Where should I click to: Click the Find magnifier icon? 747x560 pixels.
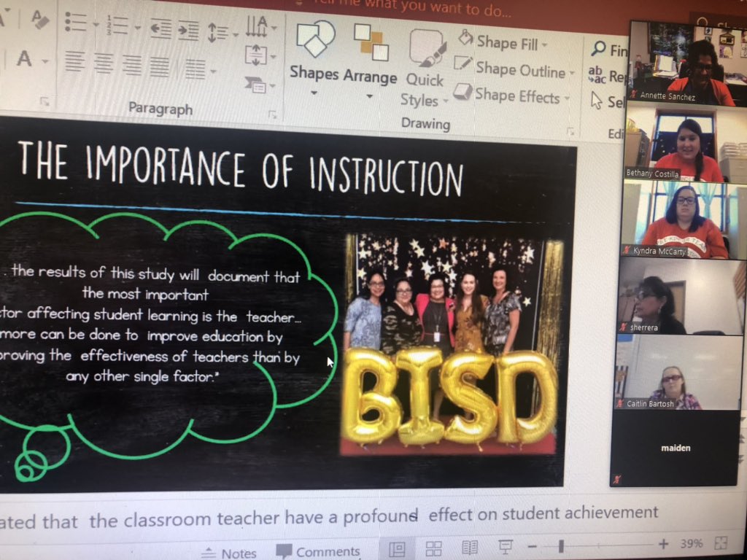tap(598, 48)
